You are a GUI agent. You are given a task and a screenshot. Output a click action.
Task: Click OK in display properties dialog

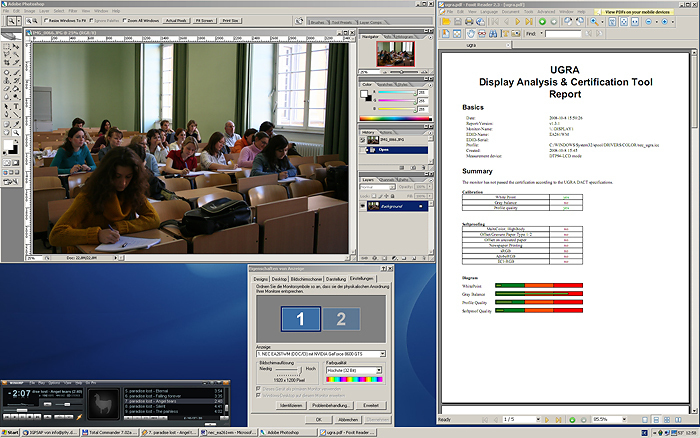click(319, 420)
